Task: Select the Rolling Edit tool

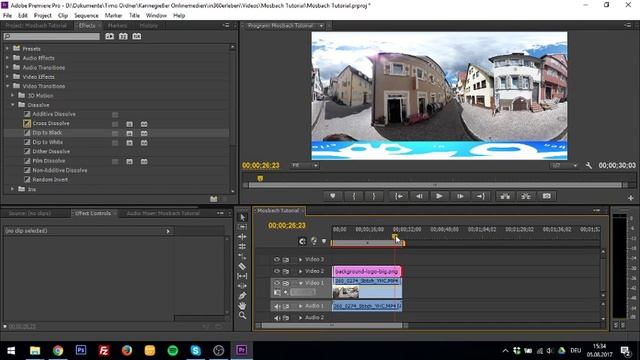Action: click(x=242, y=247)
